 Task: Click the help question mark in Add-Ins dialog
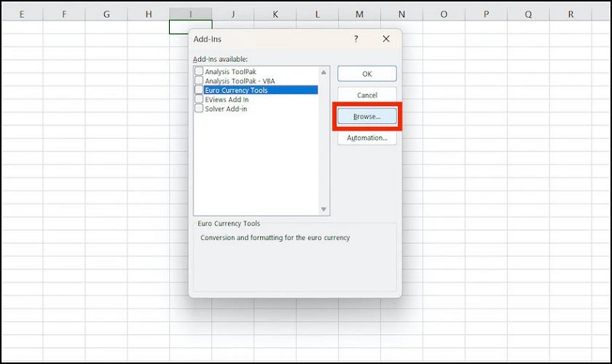click(356, 38)
